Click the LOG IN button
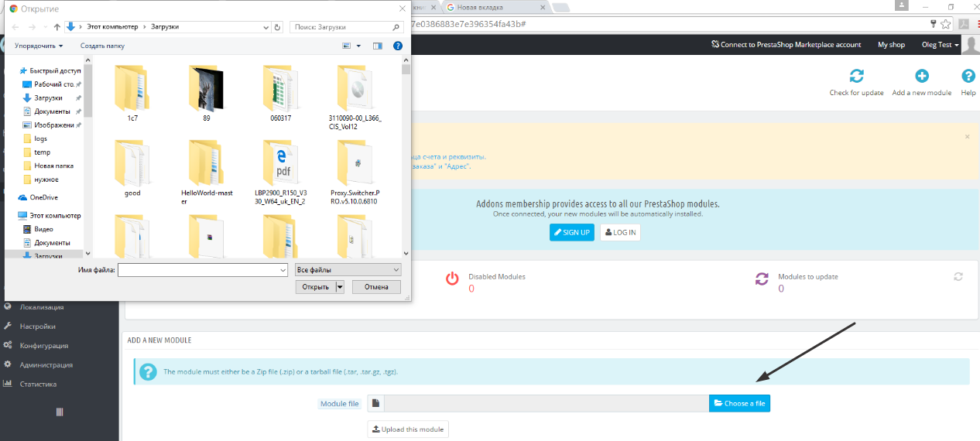 pos(620,232)
